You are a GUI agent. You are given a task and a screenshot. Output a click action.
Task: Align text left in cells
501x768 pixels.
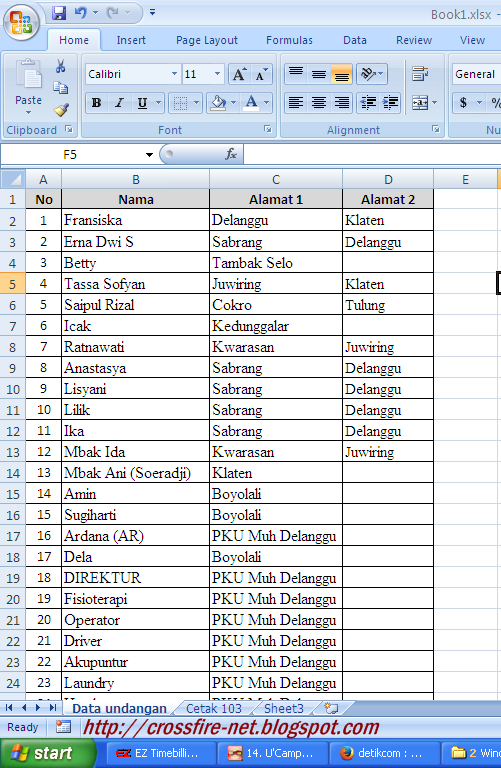coord(296,103)
